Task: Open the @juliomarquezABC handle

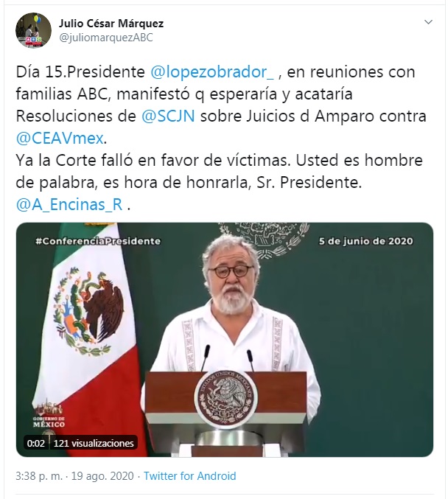Action: click(x=105, y=38)
